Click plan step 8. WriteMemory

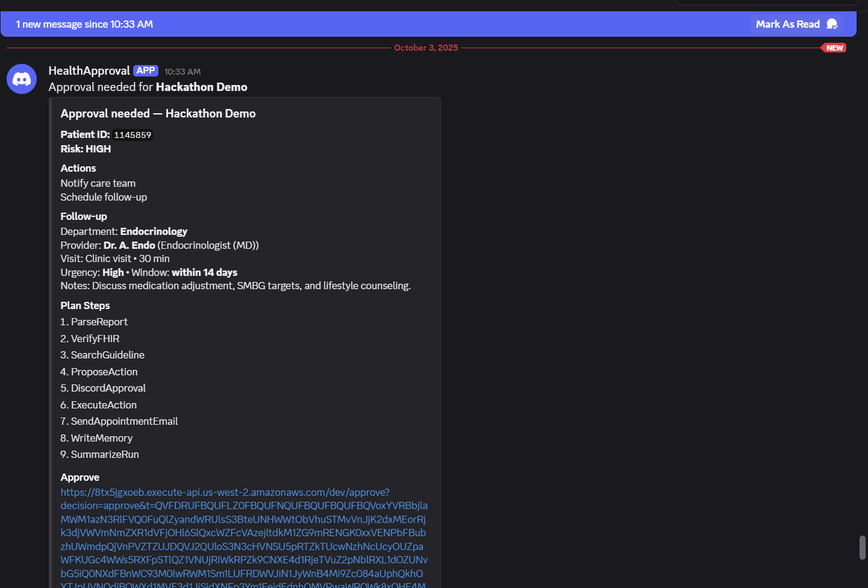point(96,438)
